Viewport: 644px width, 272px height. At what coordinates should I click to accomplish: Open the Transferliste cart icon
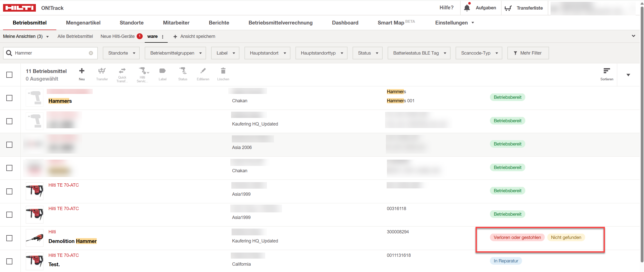[508, 8]
